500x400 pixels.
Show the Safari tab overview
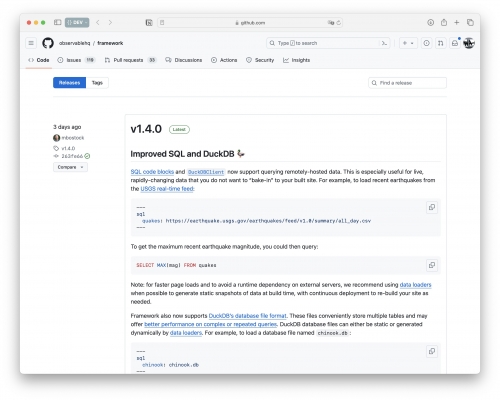click(470, 22)
